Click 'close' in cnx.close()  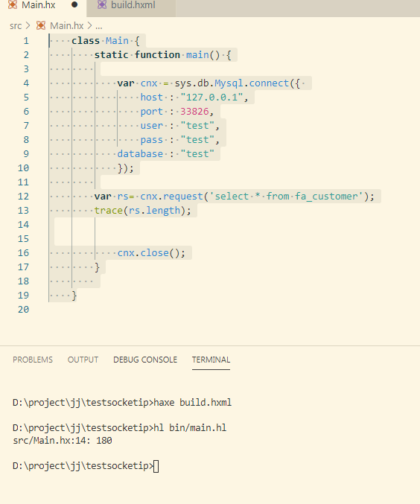(154, 253)
